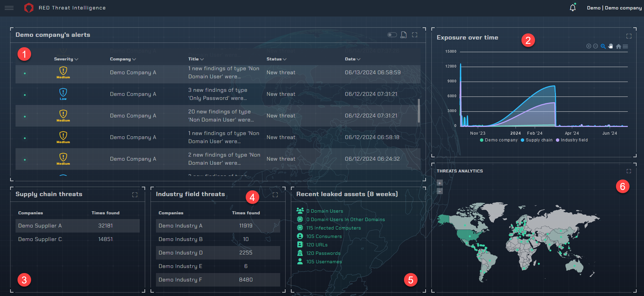The image size is (644, 296).
Task: Expand the alerts panel to fullscreen
Action: (x=414, y=35)
